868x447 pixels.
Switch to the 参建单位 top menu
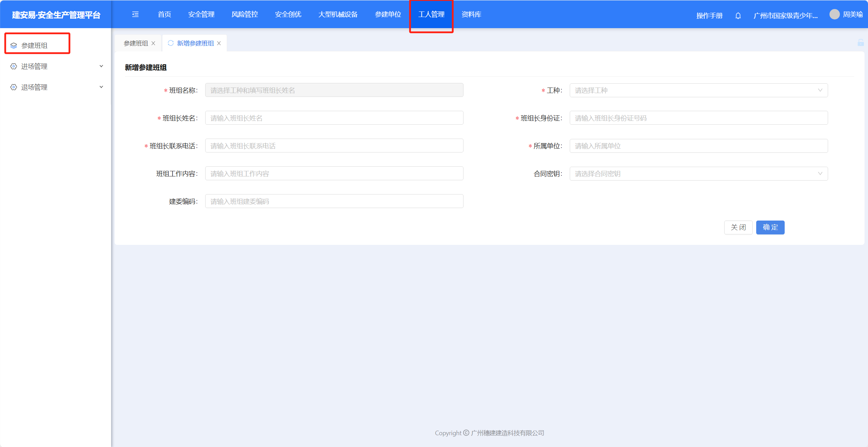click(x=388, y=14)
